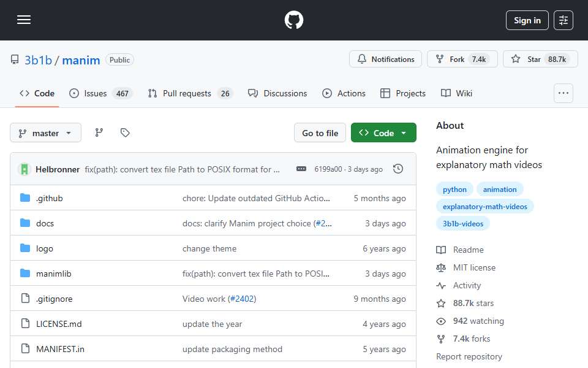Viewport: 588px width, 368px height.
Task: Open Helbronner author link
Action: point(58,169)
